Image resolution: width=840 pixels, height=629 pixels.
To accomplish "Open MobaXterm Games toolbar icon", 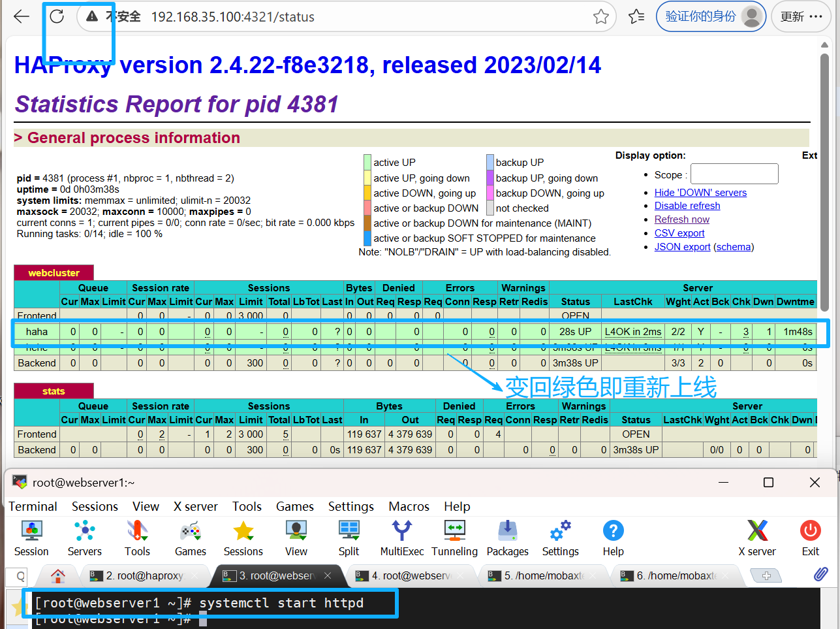I will point(191,539).
